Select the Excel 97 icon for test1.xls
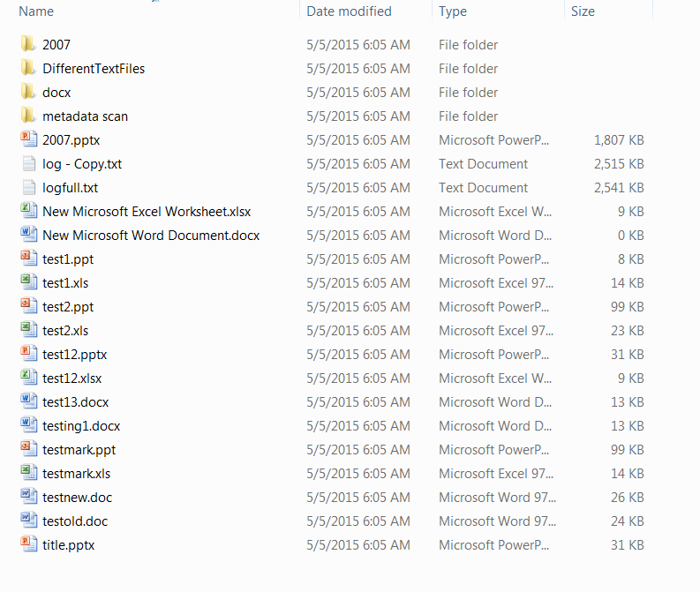Screen dimensions: 700x592 pyautogui.click(x=29, y=282)
